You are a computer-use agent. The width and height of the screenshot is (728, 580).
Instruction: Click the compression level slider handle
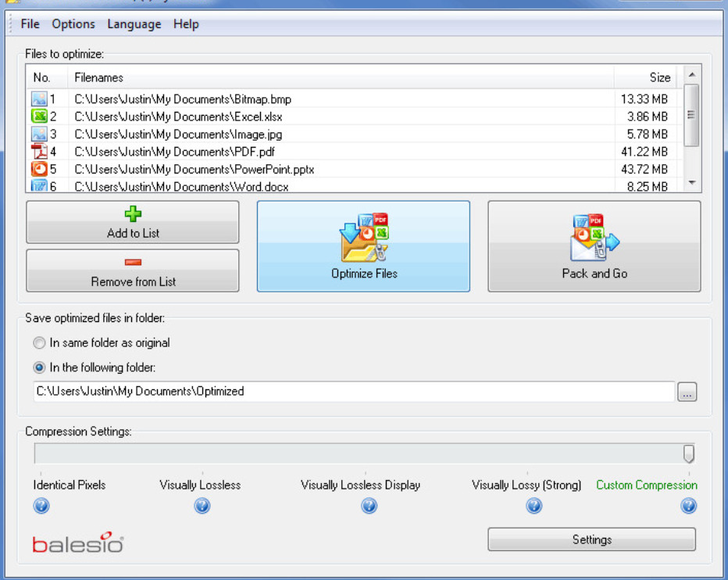(689, 454)
